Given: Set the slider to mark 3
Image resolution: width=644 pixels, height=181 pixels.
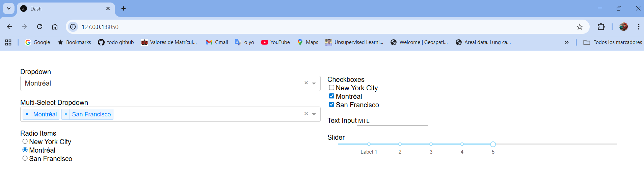Looking at the screenshot, I should (431, 144).
